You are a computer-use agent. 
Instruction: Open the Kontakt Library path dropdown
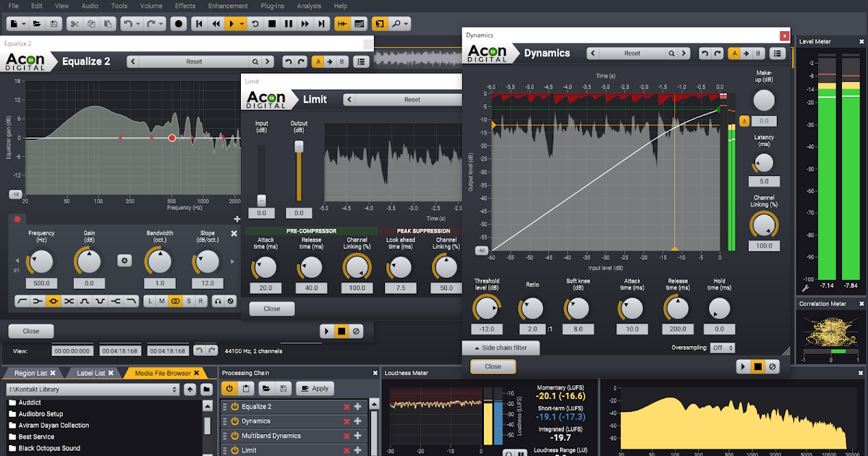(92, 389)
